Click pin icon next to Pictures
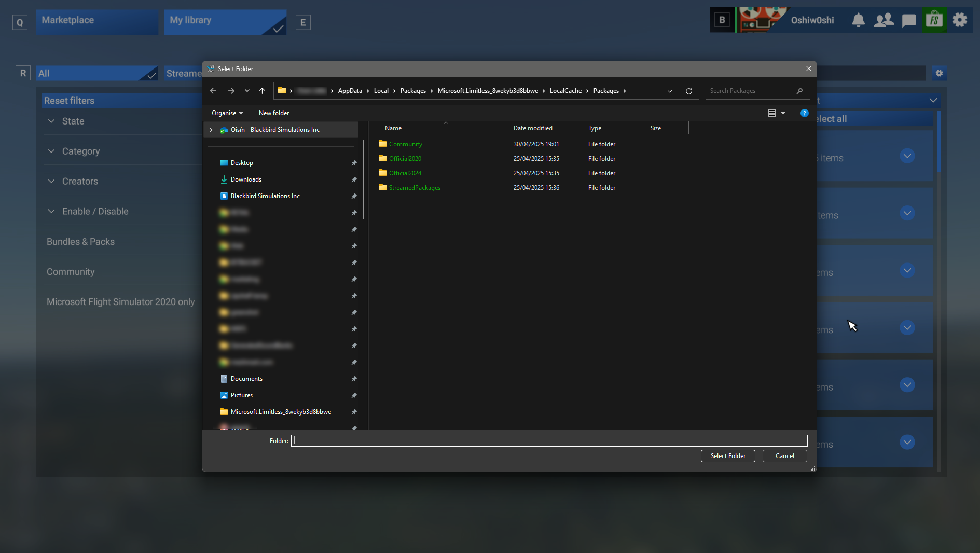Image resolution: width=980 pixels, height=553 pixels. 354,395
